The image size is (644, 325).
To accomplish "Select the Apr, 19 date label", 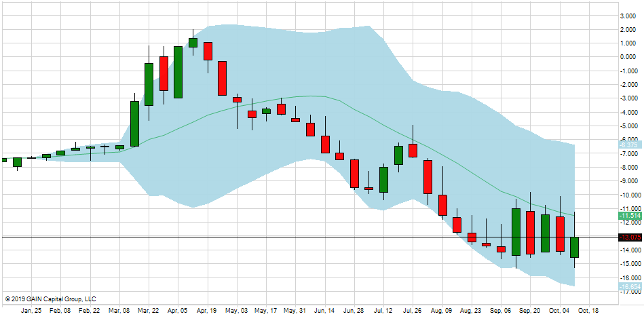I will click(x=207, y=311).
